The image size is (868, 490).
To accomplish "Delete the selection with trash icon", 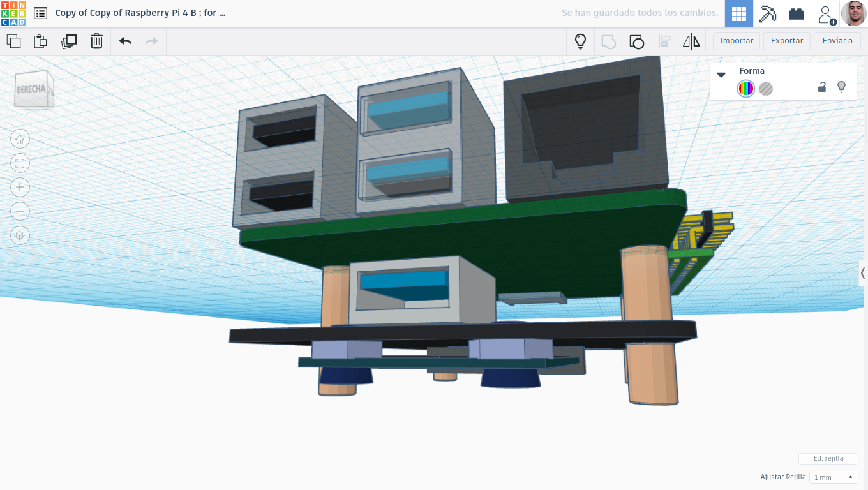I will [x=96, y=41].
